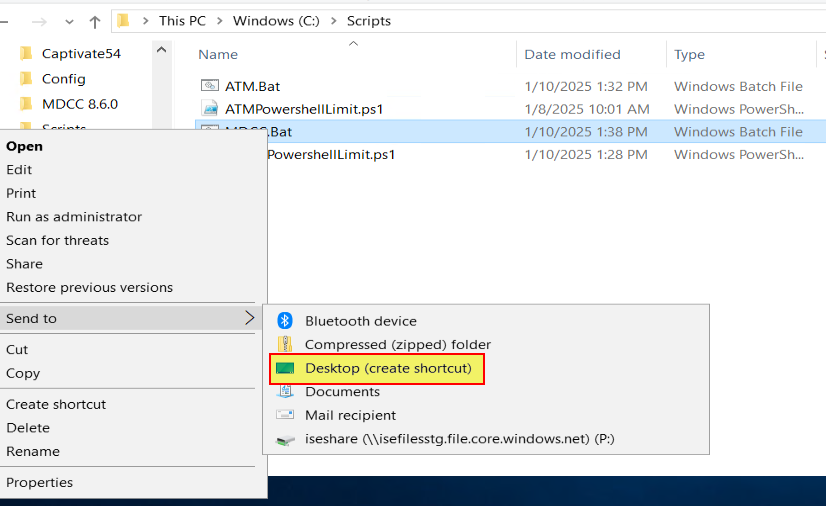
Task: Choose Share from context menu
Action: tap(24, 264)
